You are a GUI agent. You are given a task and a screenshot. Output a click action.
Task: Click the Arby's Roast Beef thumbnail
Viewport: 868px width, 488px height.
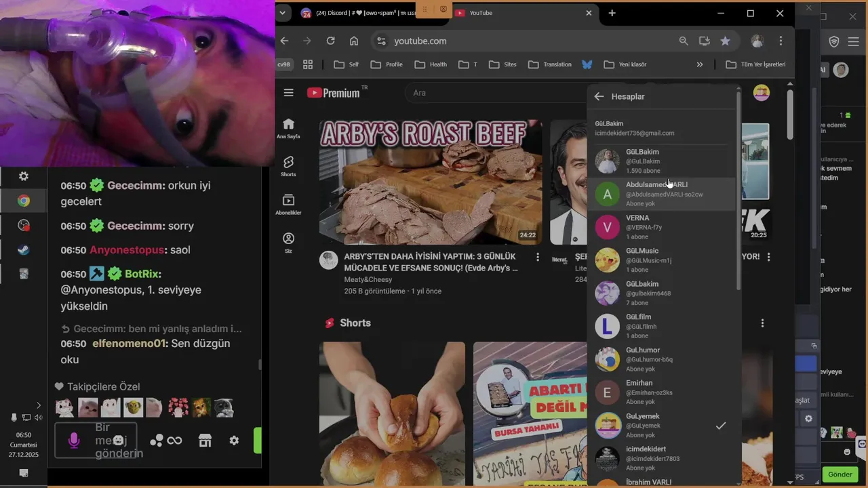[431, 182]
